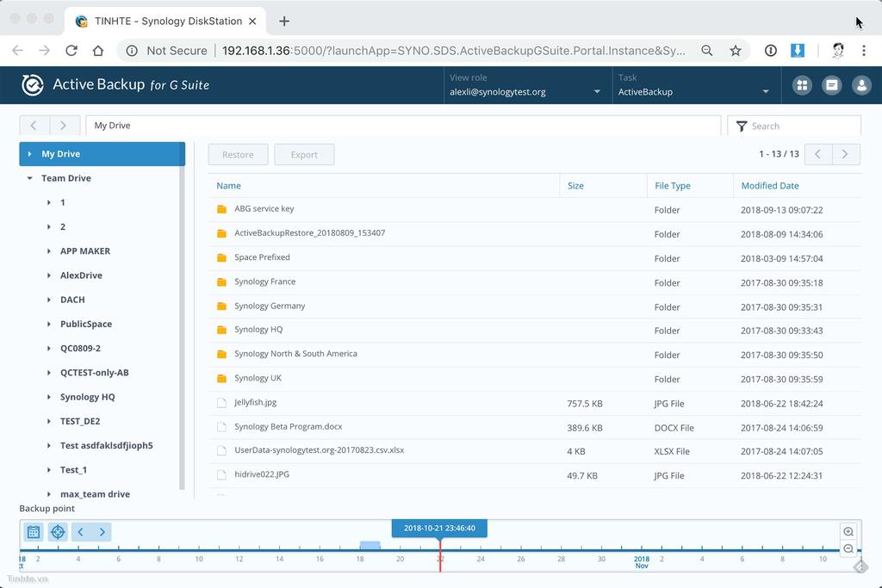Navigate forward in folder path
This screenshot has width=882, height=588.
tap(64, 126)
